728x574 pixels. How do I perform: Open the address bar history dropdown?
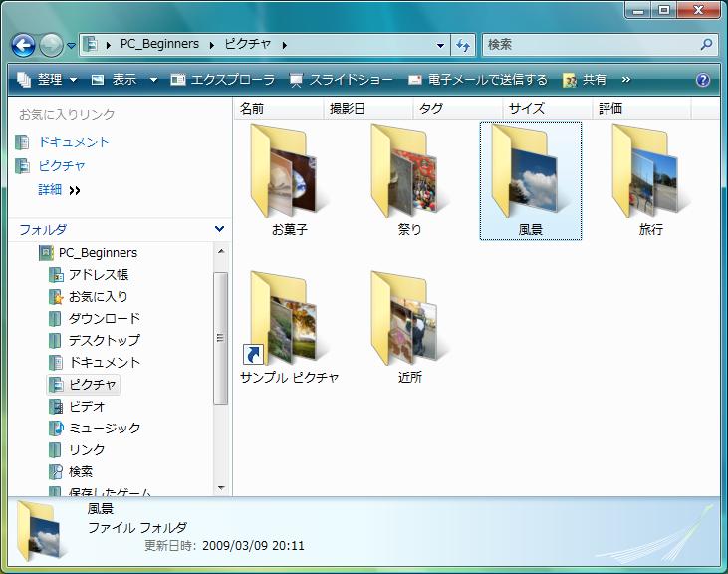tap(440, 45)
